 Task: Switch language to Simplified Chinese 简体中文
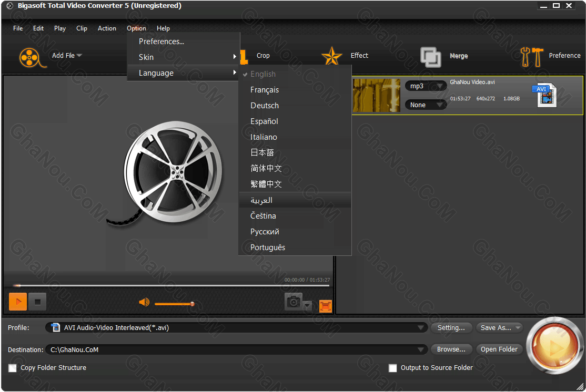click(x=295, y=168)
